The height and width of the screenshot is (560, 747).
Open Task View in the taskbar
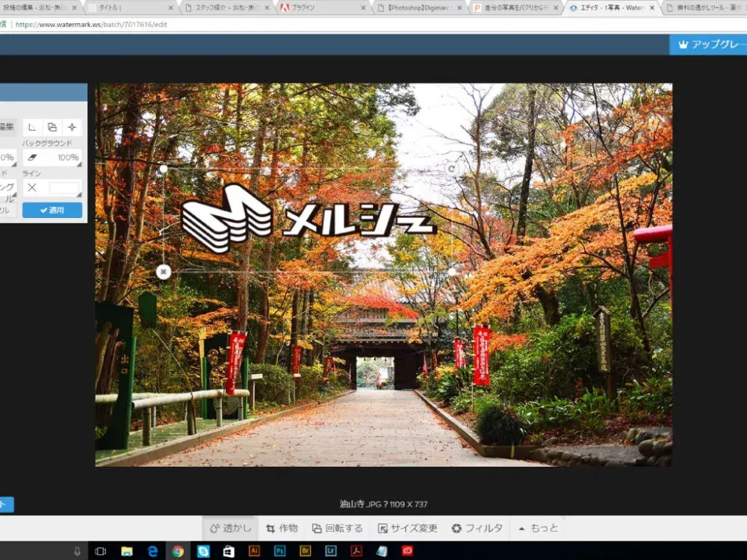pos(101,552)
